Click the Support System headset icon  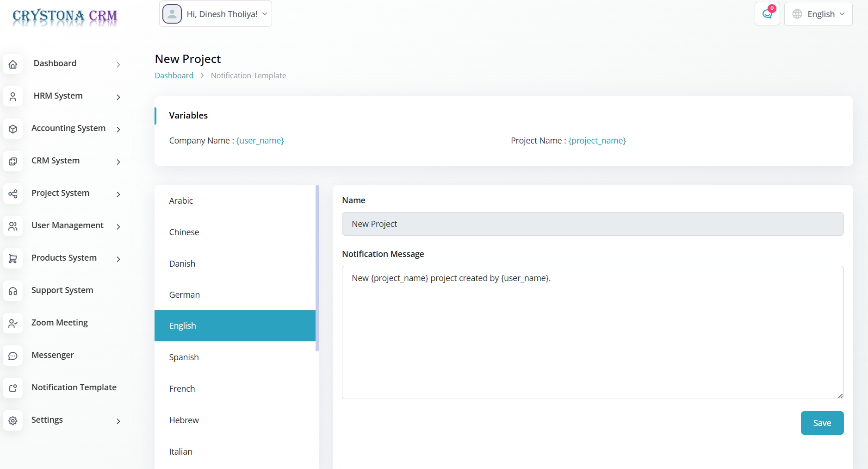[x=13, y=291]
